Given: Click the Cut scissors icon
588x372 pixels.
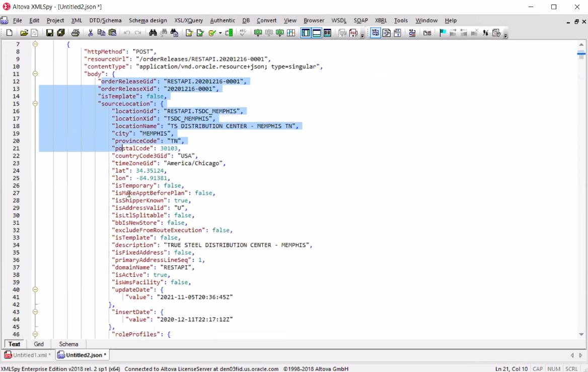Looking at the screenshot, I should click(x=91, y=33).
